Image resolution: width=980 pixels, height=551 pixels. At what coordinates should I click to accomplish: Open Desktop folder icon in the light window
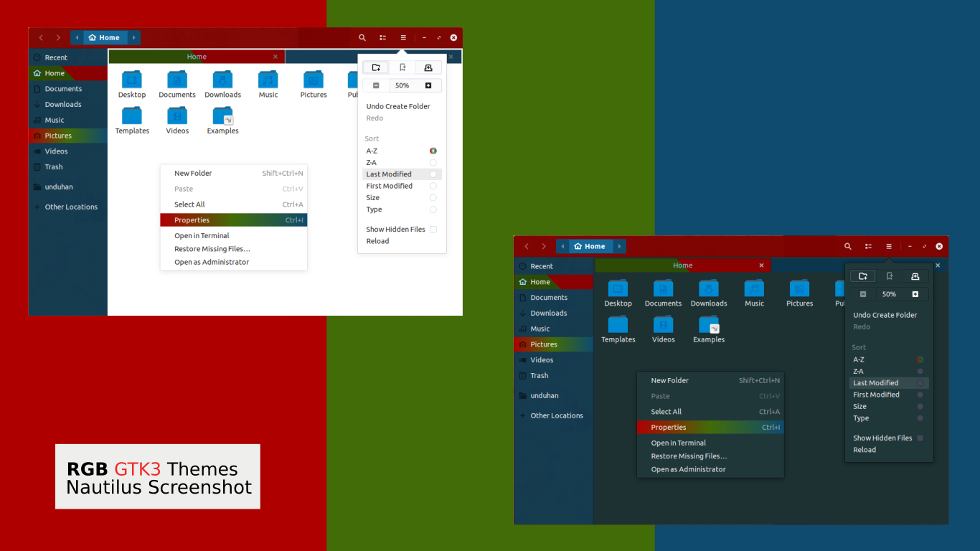pyautogui.click(x=132, y=80)
